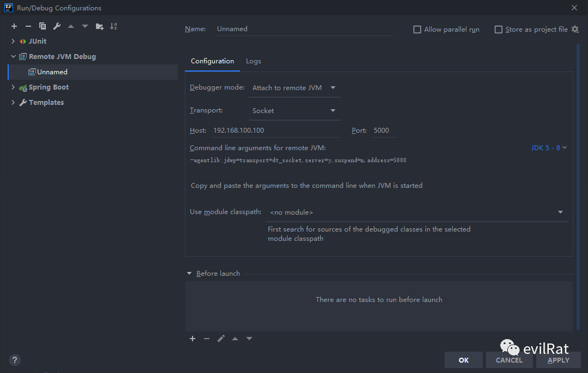Click the Remove Configuration minus icon

(28, 26)
